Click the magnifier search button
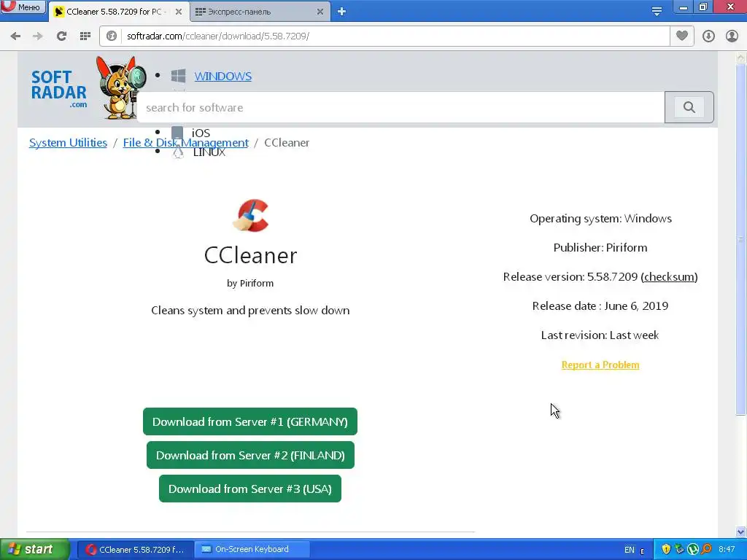Image resolution: width=747 pixels, height=560 pixels. tap(689, 107)
